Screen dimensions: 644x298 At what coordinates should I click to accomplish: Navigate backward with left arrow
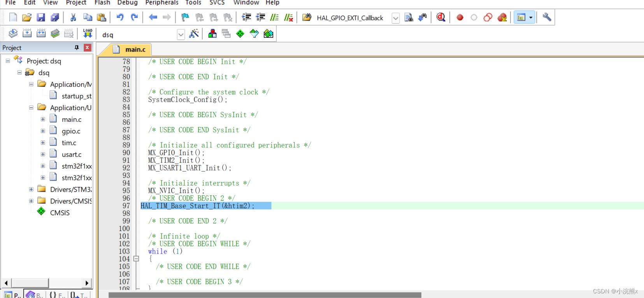pyautogui.click(x=153, y=18)
